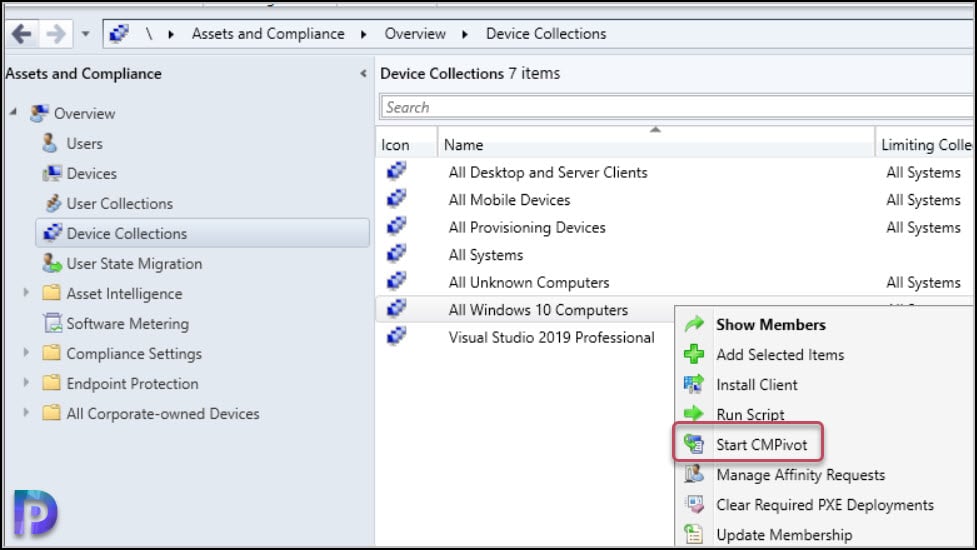Expand the Asset Intelligence folder
Viewport: 977px width, 550px height.
click(26, 292)
